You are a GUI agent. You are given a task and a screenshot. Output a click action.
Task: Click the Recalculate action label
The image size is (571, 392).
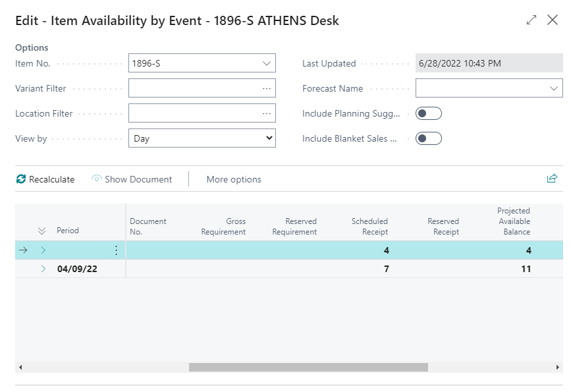point(52,179)
